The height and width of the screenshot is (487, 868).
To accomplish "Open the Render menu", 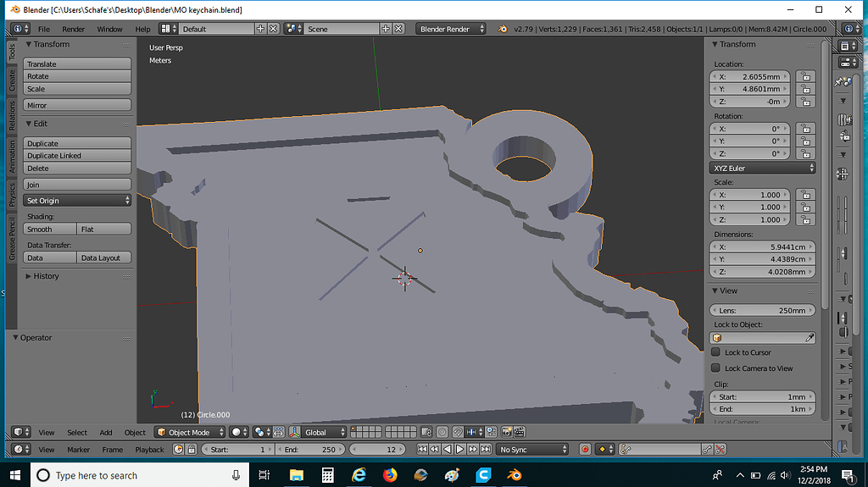I will point(73,30).
